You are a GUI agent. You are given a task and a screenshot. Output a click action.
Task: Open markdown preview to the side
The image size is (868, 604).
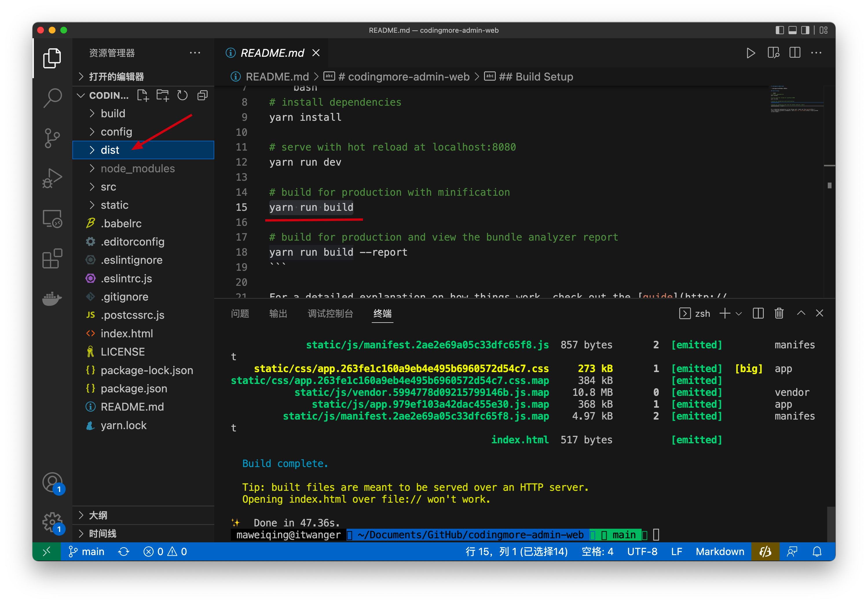click(x=773, y=53)
